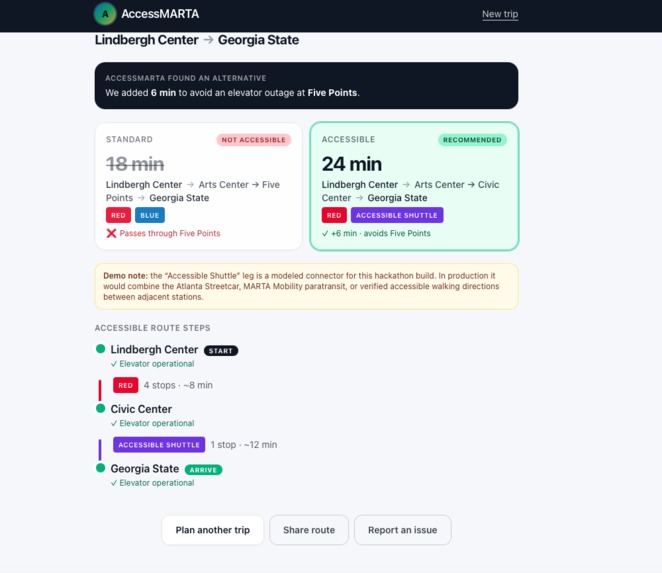
Task: Select the Standard 18 min route card
Action: coord(198,186)
